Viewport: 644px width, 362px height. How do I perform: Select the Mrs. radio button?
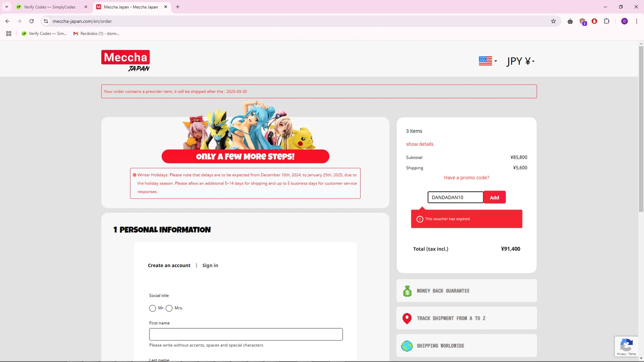(169, 308)
